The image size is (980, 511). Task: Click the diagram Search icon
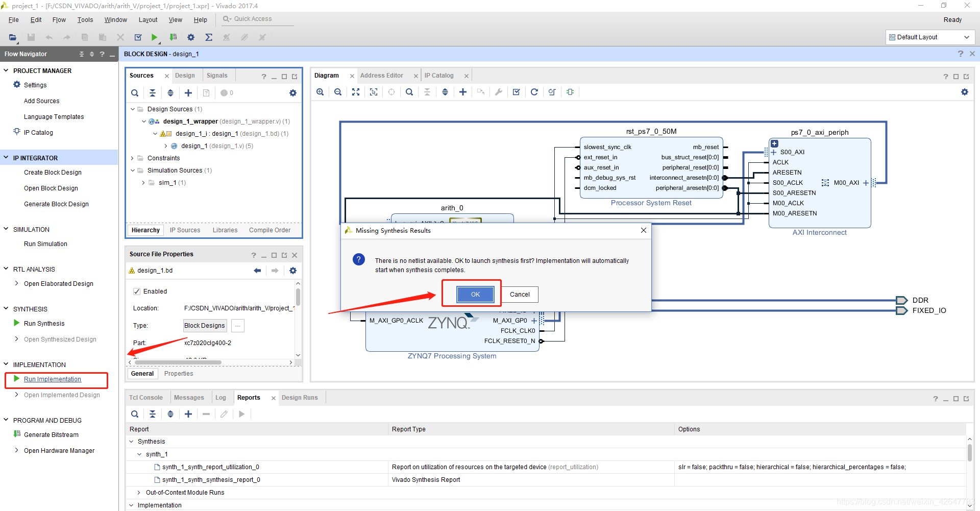[409, 92]
